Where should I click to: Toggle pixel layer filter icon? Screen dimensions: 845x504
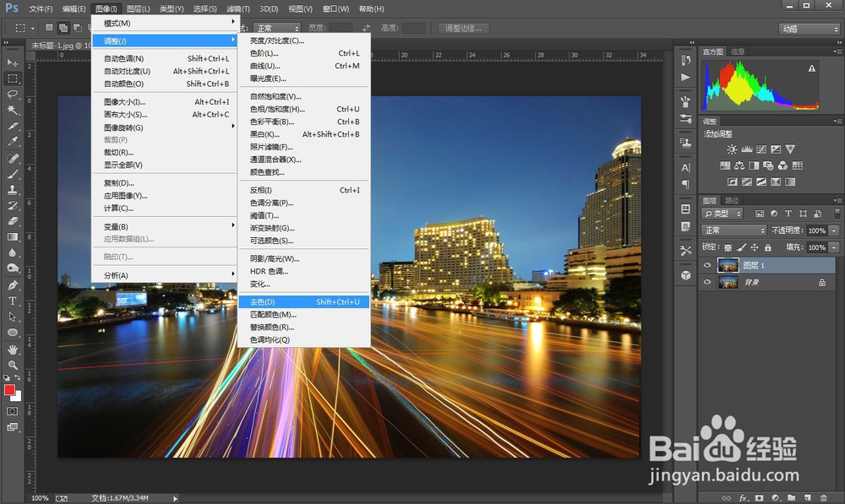pos(760,214)
